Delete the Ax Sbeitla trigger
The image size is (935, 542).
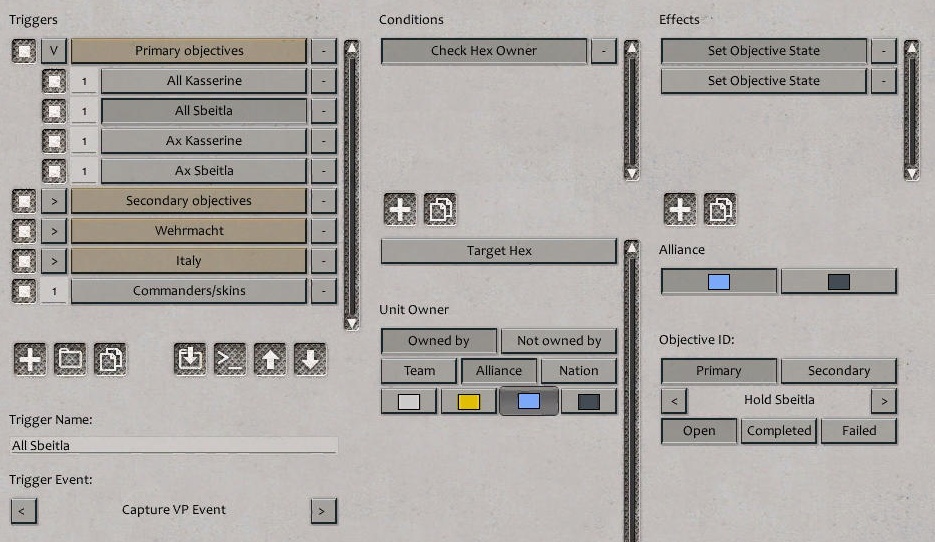tap(323, 171)
